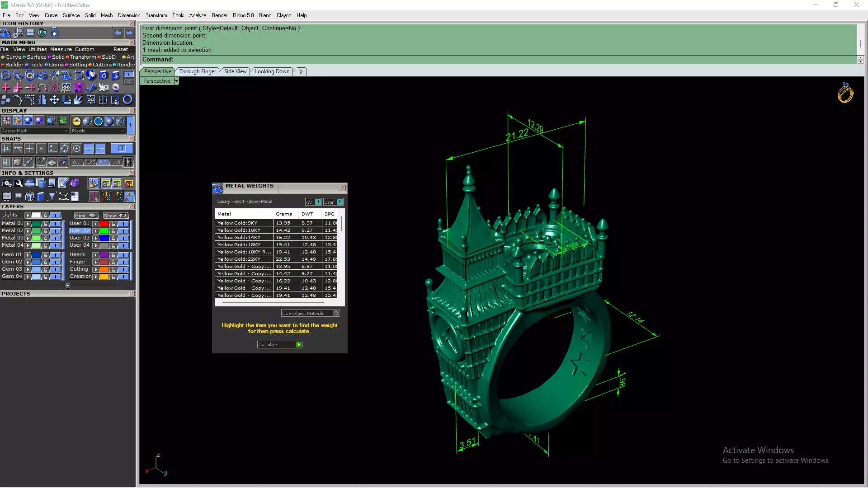Select the Move cross-arrows tool
The height and width of the screenshot is (488, 868).
point(54,100)
